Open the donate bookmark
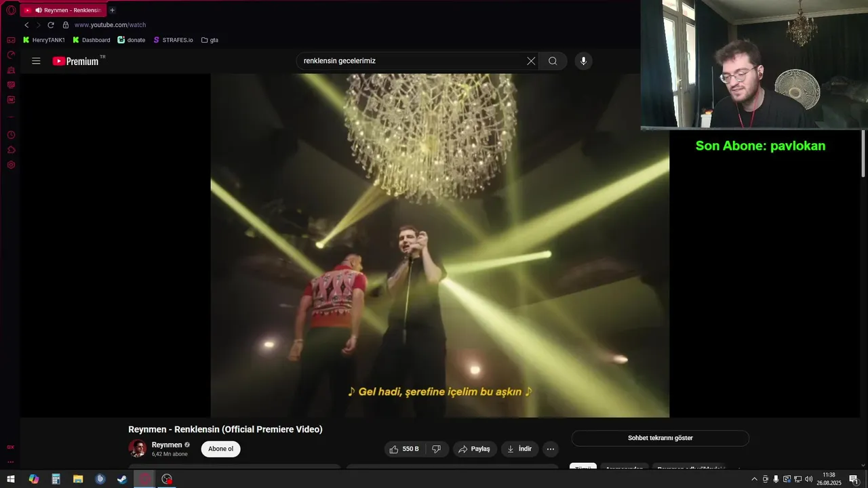The image size is (868, 488). pyautogui.click(x=132, y=40)
